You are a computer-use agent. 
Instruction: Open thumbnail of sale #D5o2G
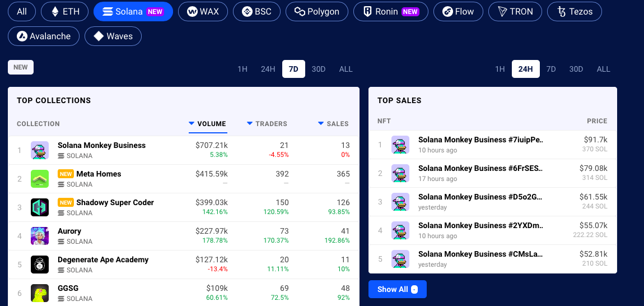(400, 202)
